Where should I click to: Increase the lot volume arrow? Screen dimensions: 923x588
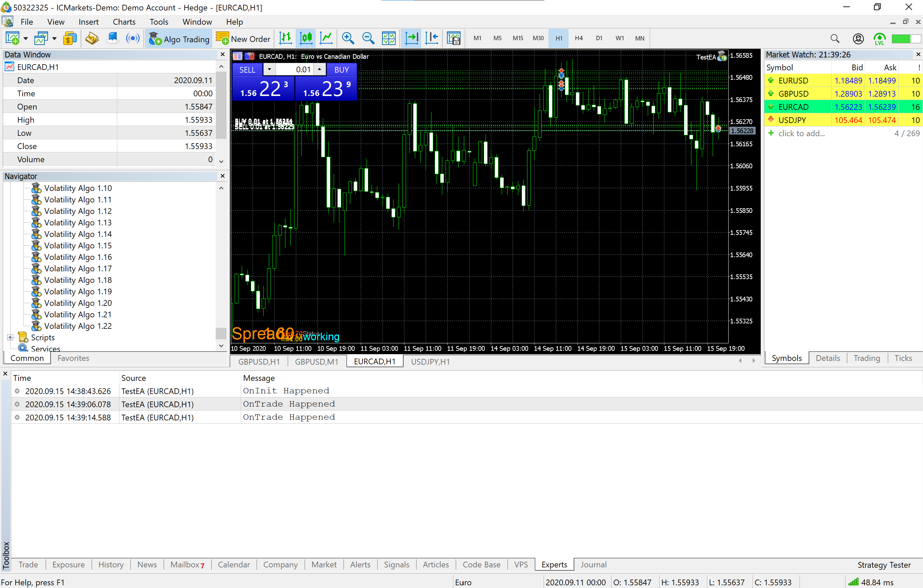pyautogui.click(x=320, y=69)
